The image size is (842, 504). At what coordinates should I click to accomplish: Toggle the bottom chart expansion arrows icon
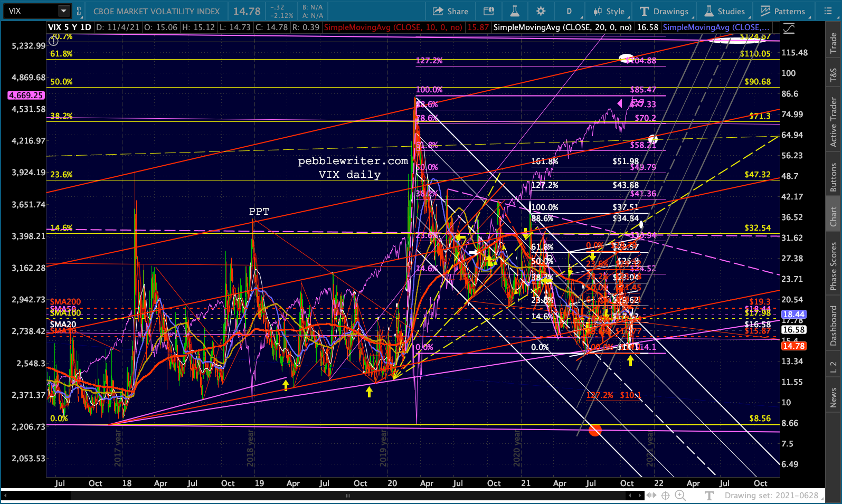tap(651, 496)
